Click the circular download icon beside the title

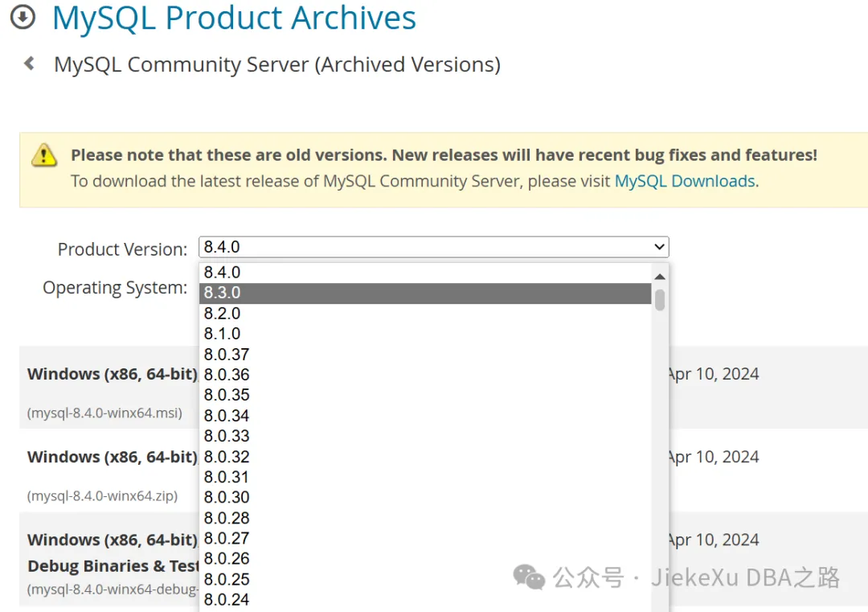(x=23, y=17)
